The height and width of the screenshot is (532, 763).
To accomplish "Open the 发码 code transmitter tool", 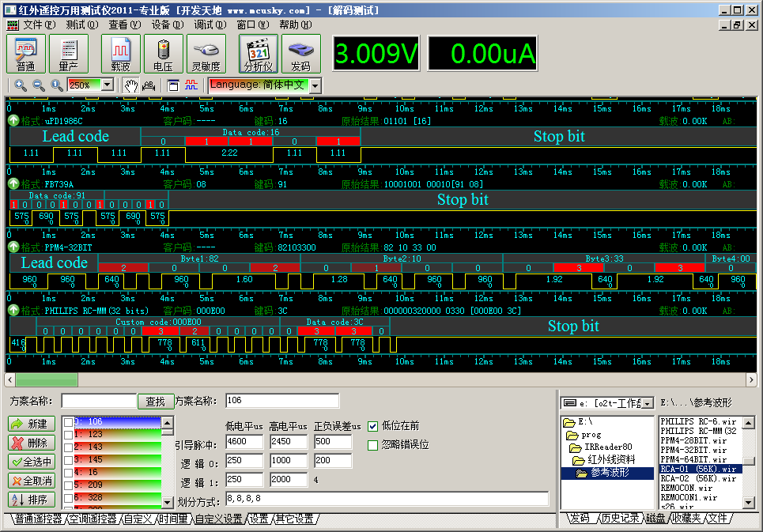I will tap(300, 54).
